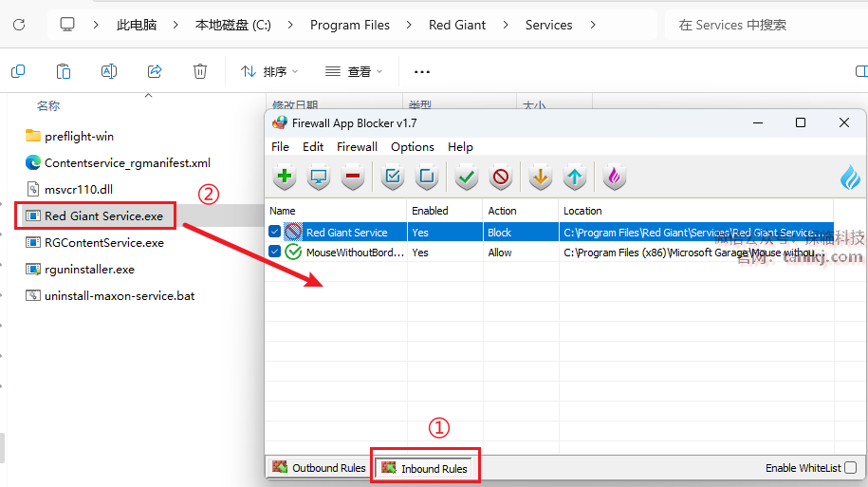Enable the WhiteList checkbox

click(851, 468)
